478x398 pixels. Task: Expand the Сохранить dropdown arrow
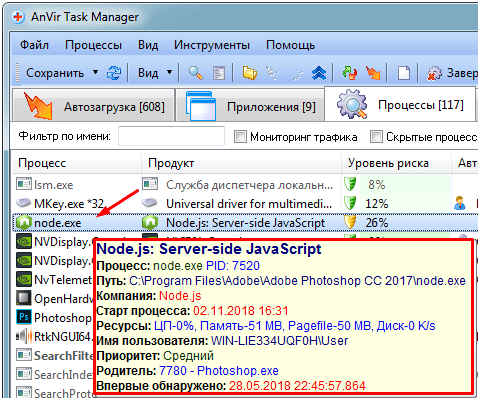[95, 72]
